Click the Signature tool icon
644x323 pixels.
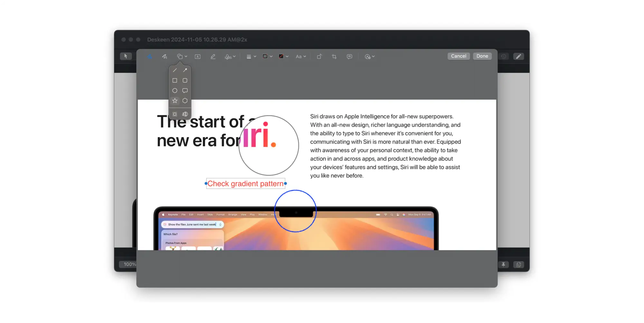pos(228,57)
